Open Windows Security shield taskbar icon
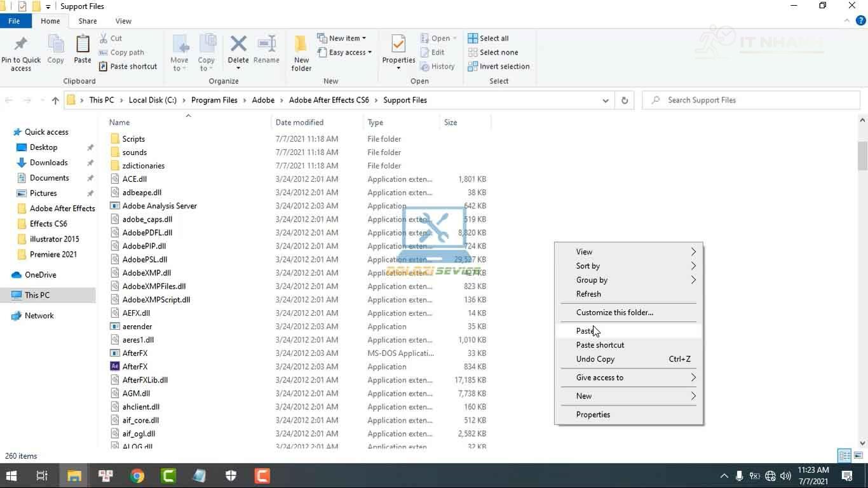The width and height of the screenshot is (868, 488). click(231, 475)
